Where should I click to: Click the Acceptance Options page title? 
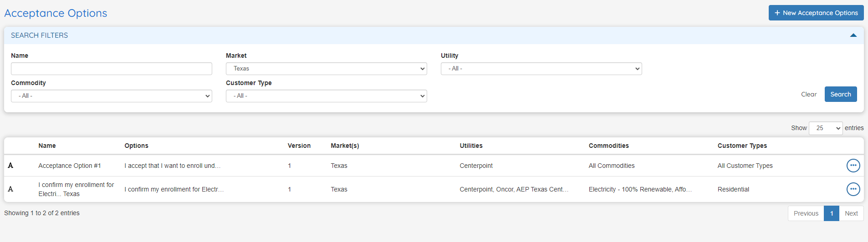click(56, 13)
